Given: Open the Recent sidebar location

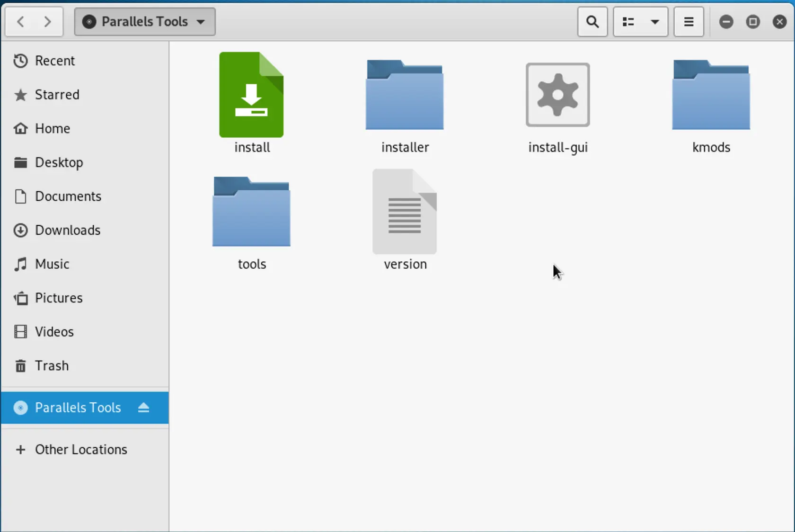Looking at the screenshot, I should point(85,61).
